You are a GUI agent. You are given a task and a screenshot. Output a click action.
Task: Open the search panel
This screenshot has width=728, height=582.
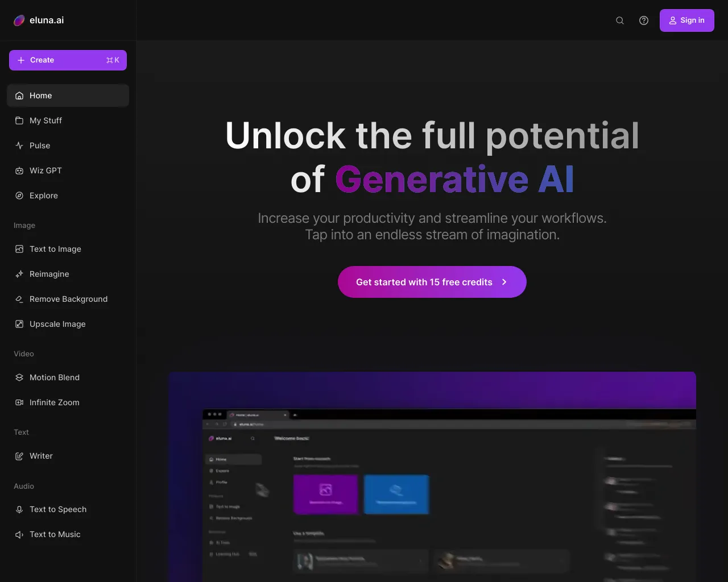[619, 20]
